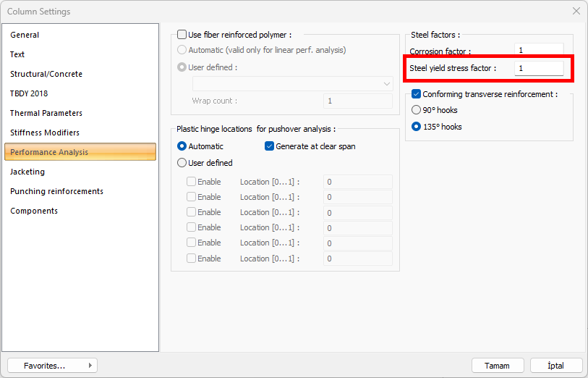Viewport: 588px width, 378px height.
Task: Click the Corrosion factor input field
Action: [x=539, y=51]
